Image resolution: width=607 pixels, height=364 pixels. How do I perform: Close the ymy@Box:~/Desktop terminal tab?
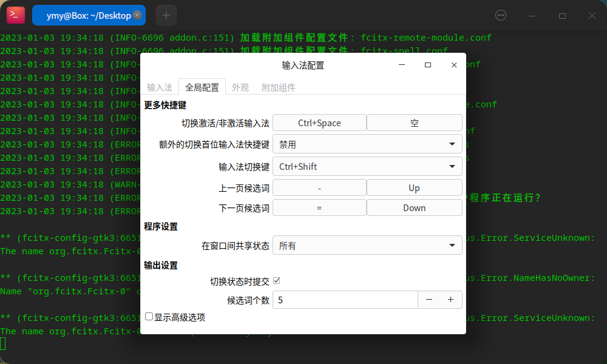[137, 15]
